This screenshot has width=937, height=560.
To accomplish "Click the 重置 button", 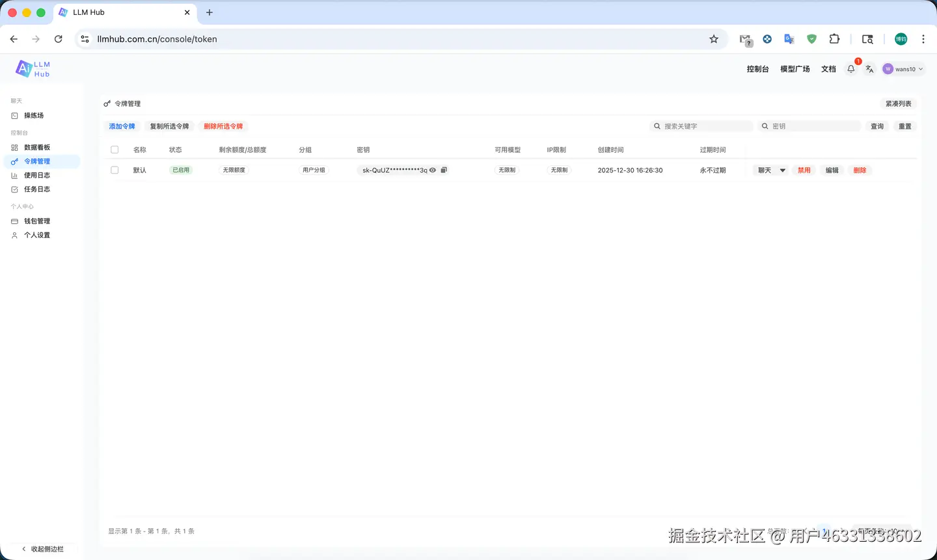I will click(905, 126).
